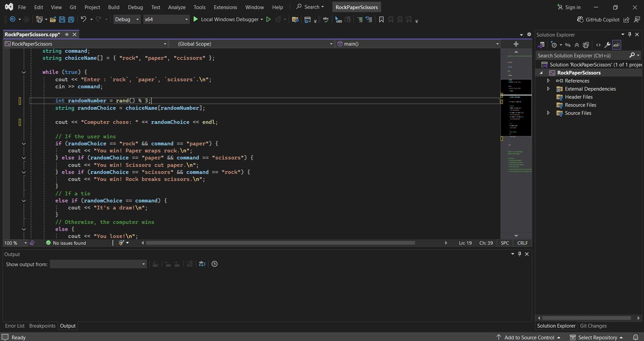The image size is (644, 341).
Task: Click Collapse All icon in Solution Explorer
Action: point(576,45)
